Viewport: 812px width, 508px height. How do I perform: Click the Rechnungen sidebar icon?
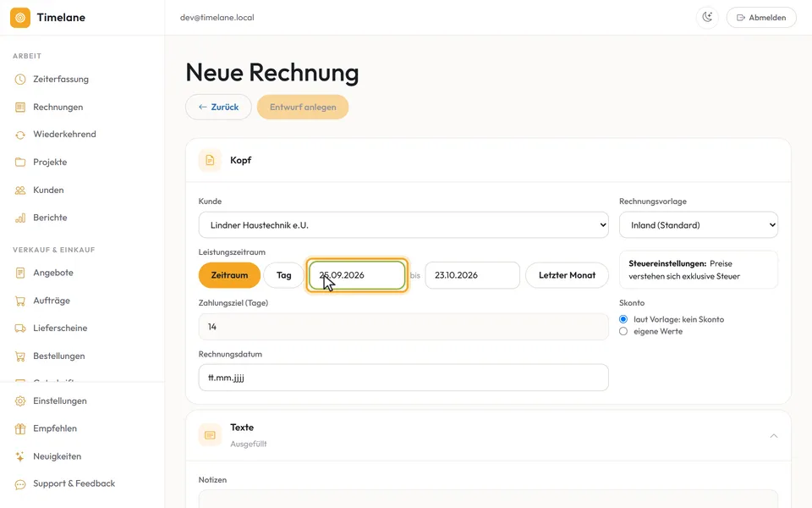click(20, 108)
